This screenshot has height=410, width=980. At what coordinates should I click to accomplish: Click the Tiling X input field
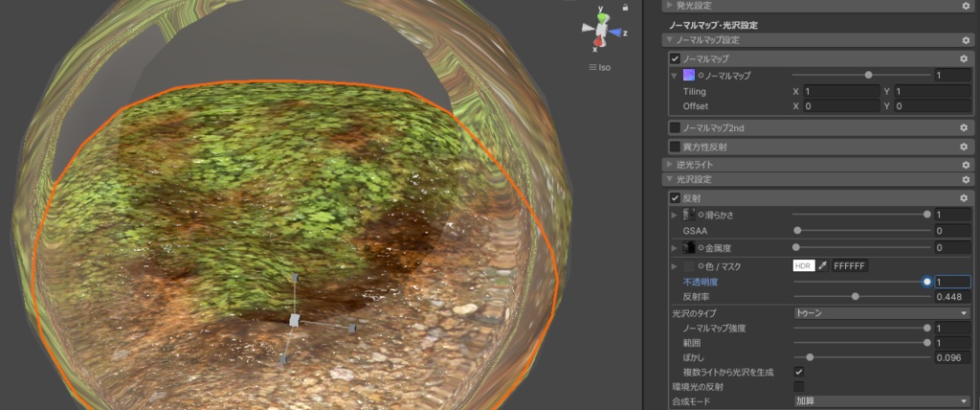pyautogui.click(x=841, y=91)
